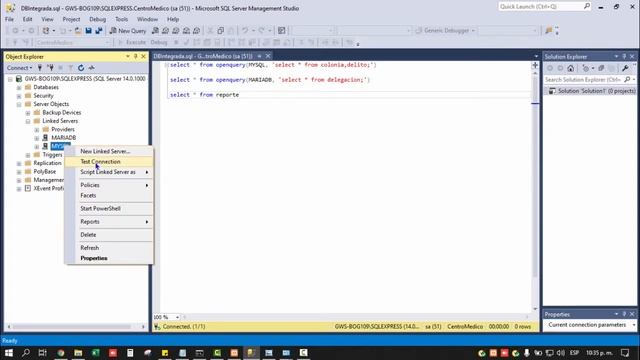The image size is (640, 360).
Task: Expand the MARIADB linked server node
Action: pyautogui.click(x=37, y=138)
